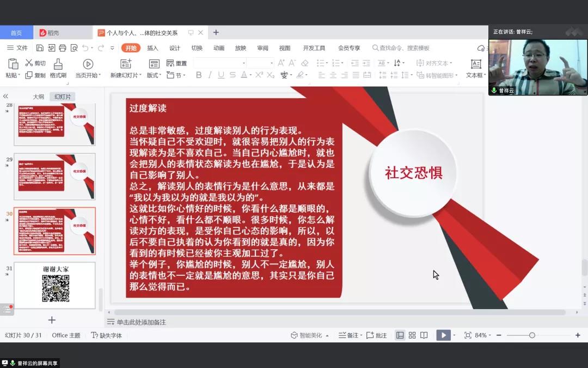Toggle bold formatting button
Viewport: 588px width, 368px height.
(x=199, y=75)
